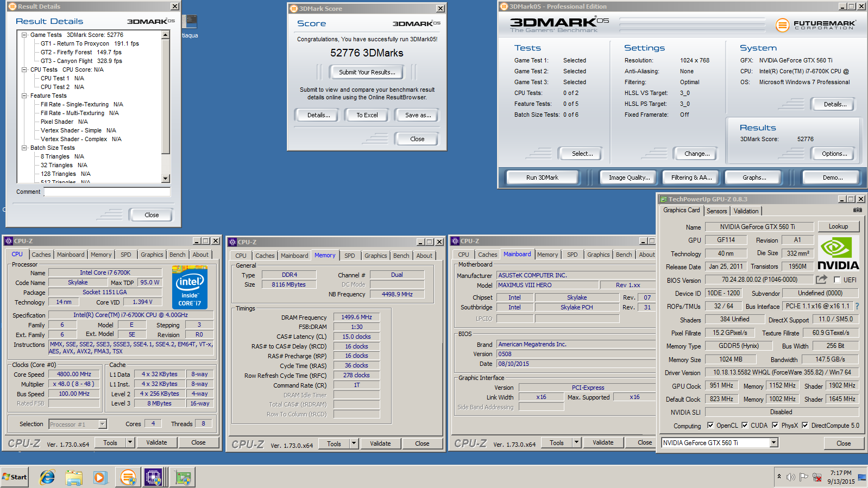The height and width of the screenshot is (488, 868).
Task: Click the BIOS version share icon in GPU-Z
Action: [x=821, y=279]
